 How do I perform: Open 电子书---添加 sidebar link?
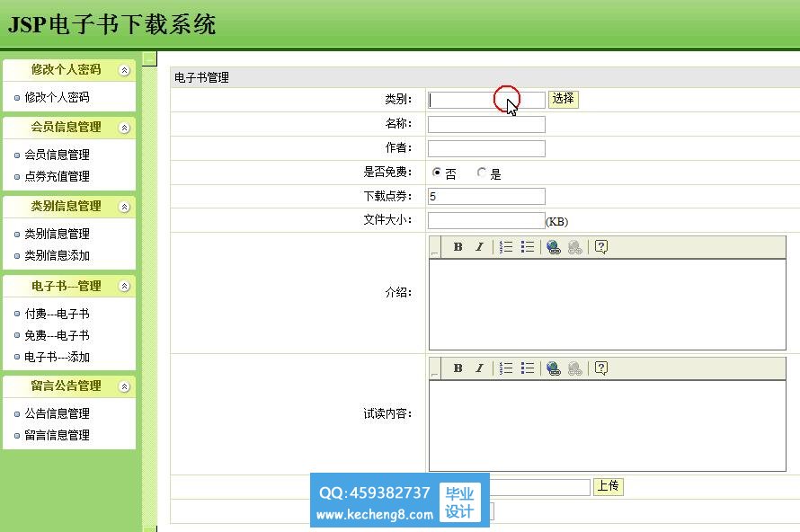(x=57, y=357)
